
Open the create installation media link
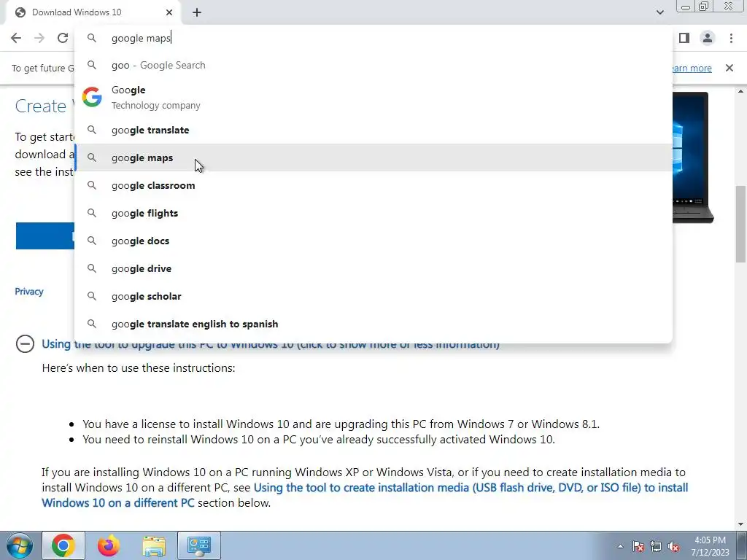[365, 495]
